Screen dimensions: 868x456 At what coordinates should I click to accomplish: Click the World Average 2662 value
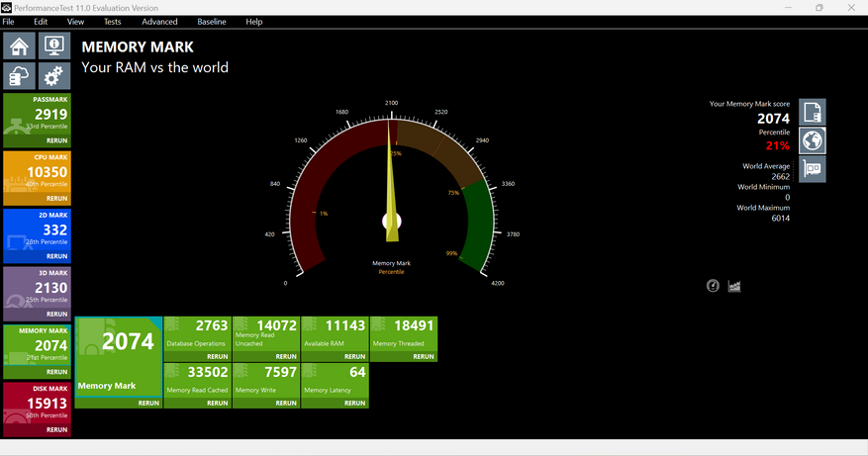[x=781, y=176]
